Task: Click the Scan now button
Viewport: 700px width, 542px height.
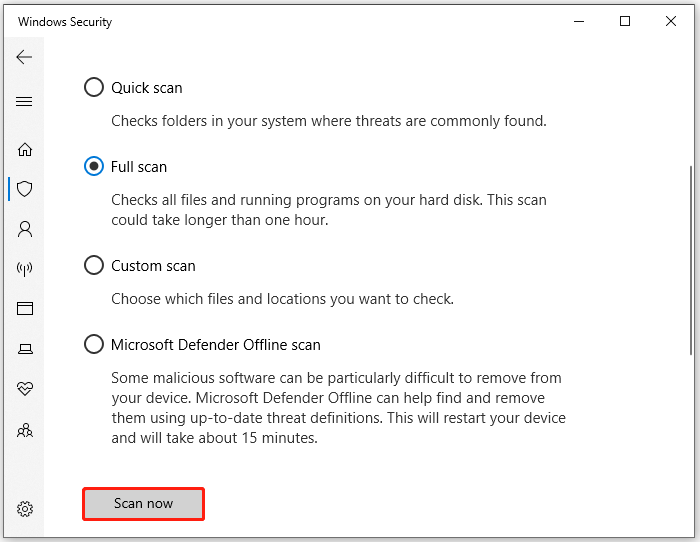Action: pos(143,504)
